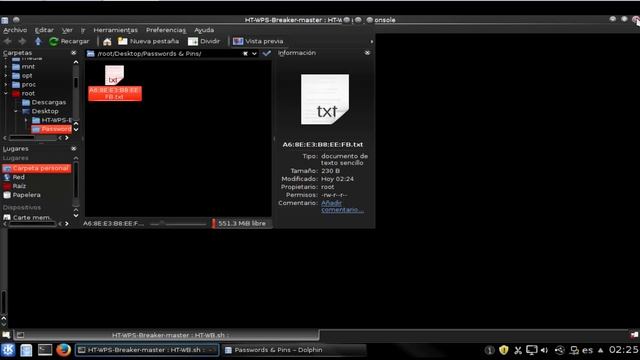Viewport: 640px width, 360px height.
Task: Close the Lugares panel
Action: click(73, 149)
